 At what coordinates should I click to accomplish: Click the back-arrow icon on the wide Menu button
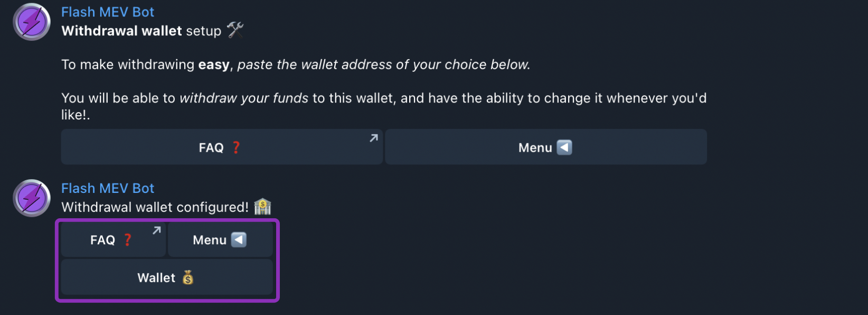564,147
